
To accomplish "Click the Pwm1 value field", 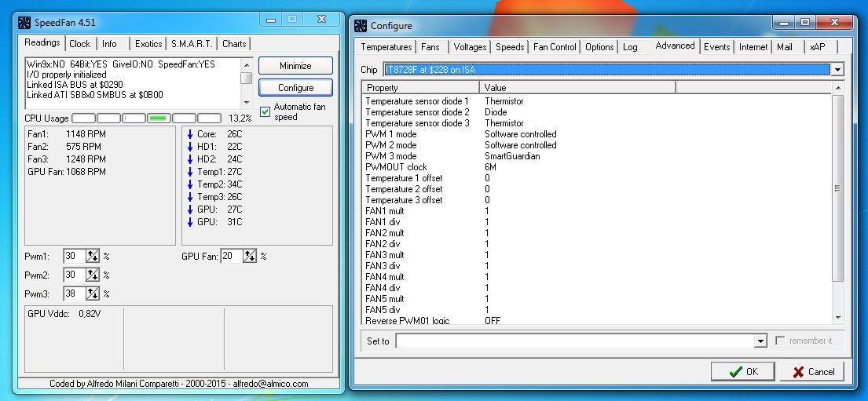I will (x=75, y=256).
